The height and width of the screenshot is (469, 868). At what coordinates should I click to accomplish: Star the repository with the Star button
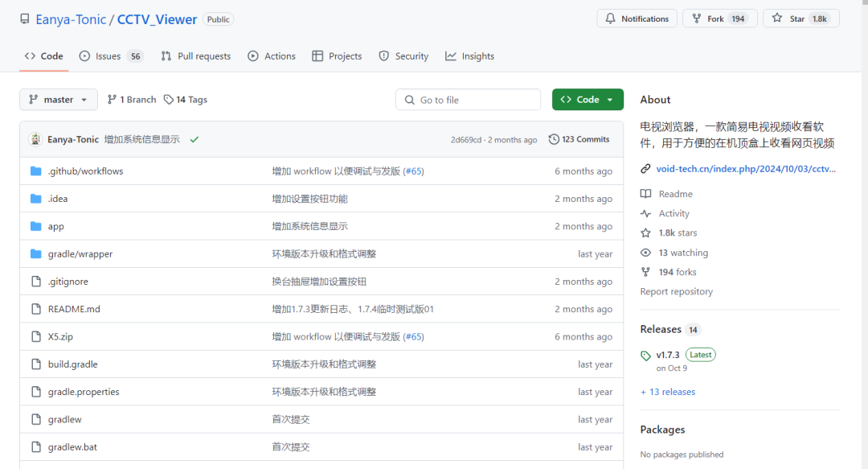pyautogui.click(x=801, y=19)
